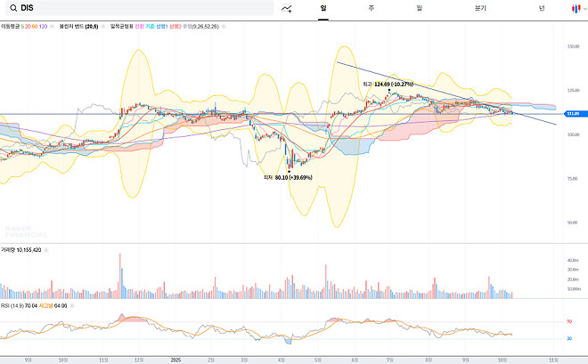
Task: Click the magnifier search icon beside DIS
Action: click(x=13, y=8)
